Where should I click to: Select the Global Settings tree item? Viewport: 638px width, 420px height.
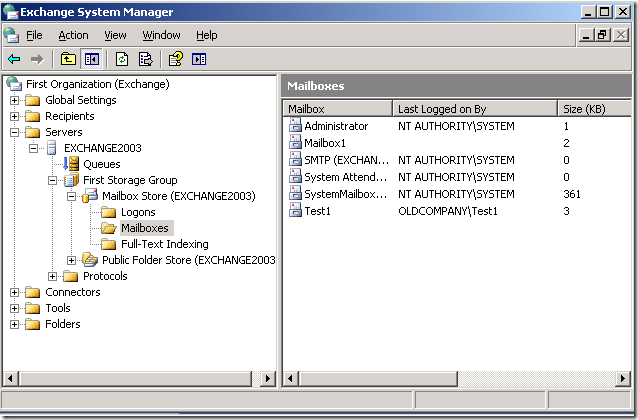81,100
